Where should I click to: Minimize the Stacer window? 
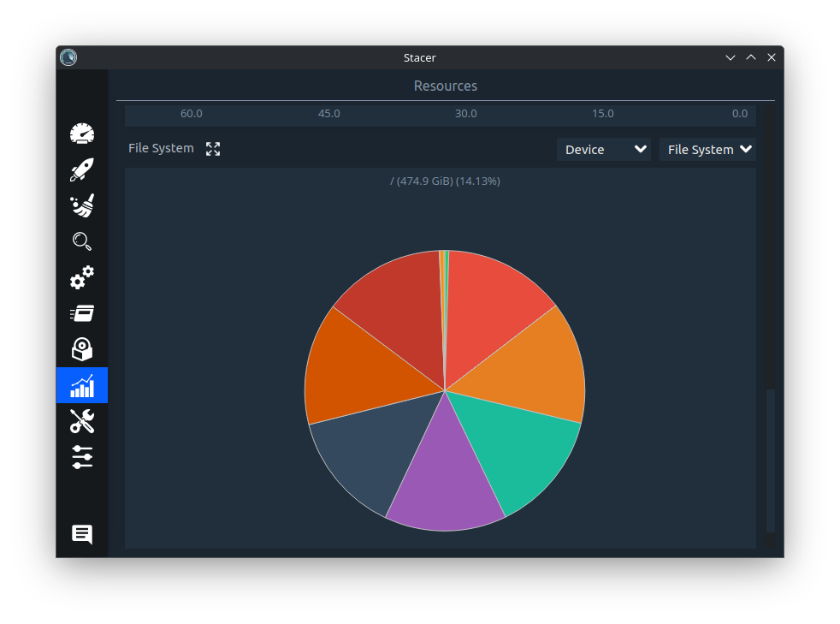point(731,57)
